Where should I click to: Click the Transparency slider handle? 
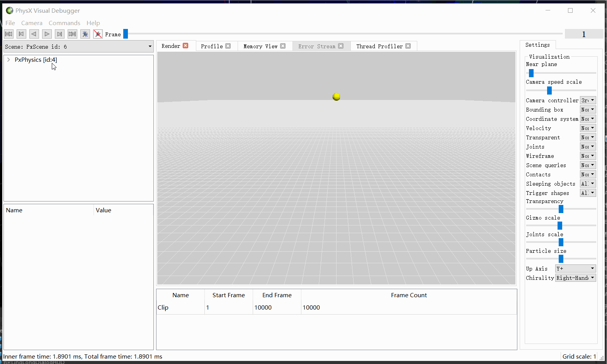pos(561,209)
